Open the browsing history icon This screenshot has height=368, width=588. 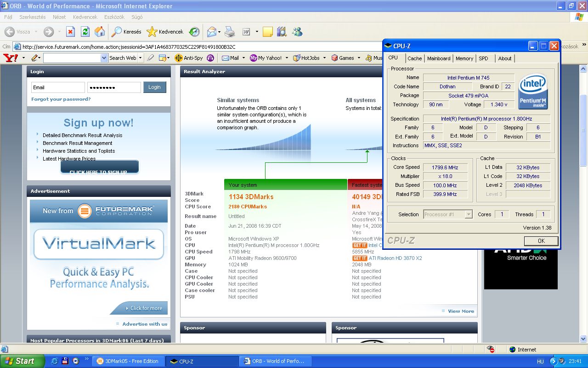coord(194,32)
